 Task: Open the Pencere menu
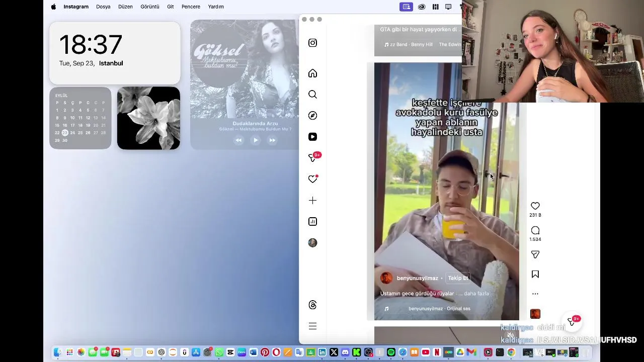(191, 7)
